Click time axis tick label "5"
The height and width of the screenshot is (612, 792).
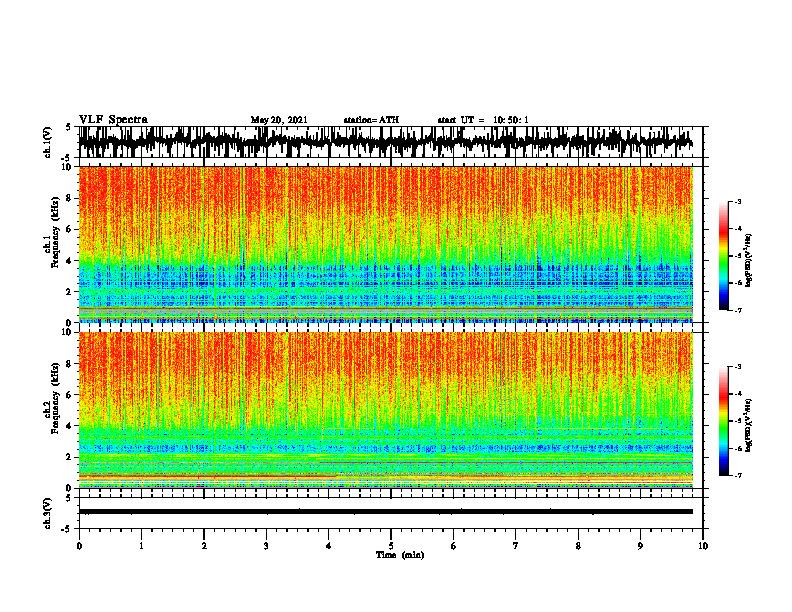click(x=391, y=546)
